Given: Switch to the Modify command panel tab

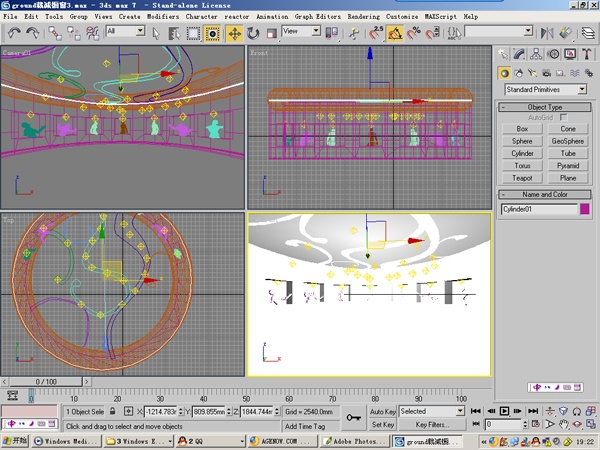Looking at the screenshot, I should [519, 54].
